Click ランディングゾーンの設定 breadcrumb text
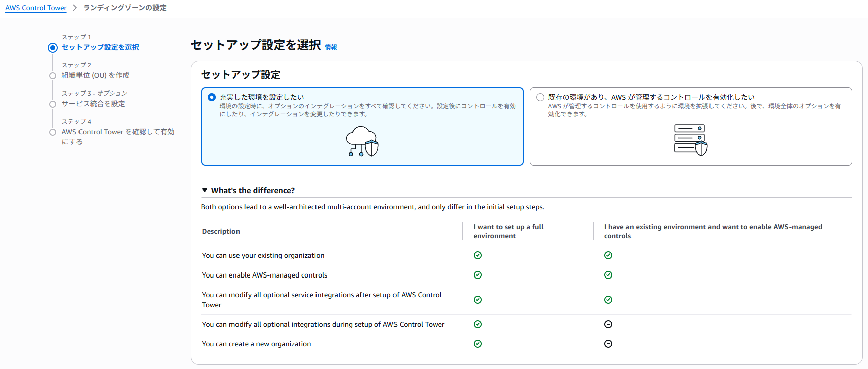Viewport: 868px width, 369px height. coord(125,8)
